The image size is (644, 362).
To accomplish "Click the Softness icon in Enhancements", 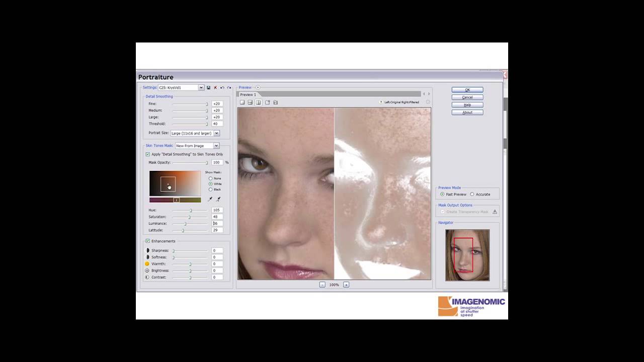I will [x=147, y=257].
